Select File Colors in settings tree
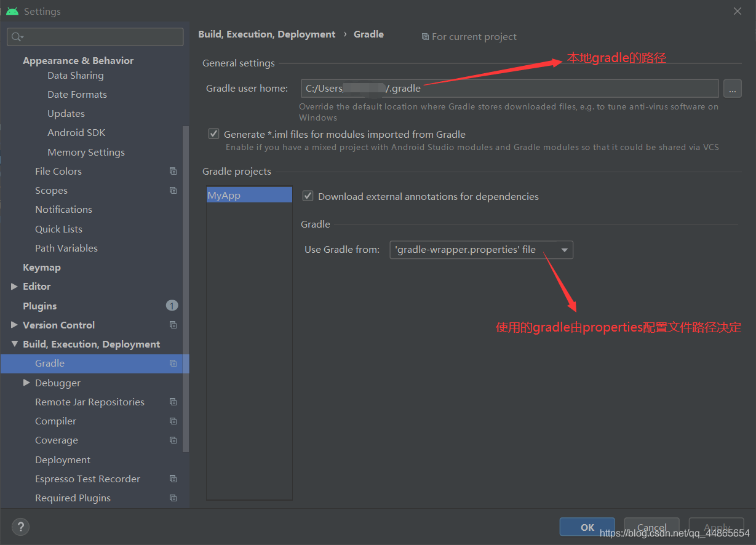The image size is (756, 545). (x=58, y=171)
